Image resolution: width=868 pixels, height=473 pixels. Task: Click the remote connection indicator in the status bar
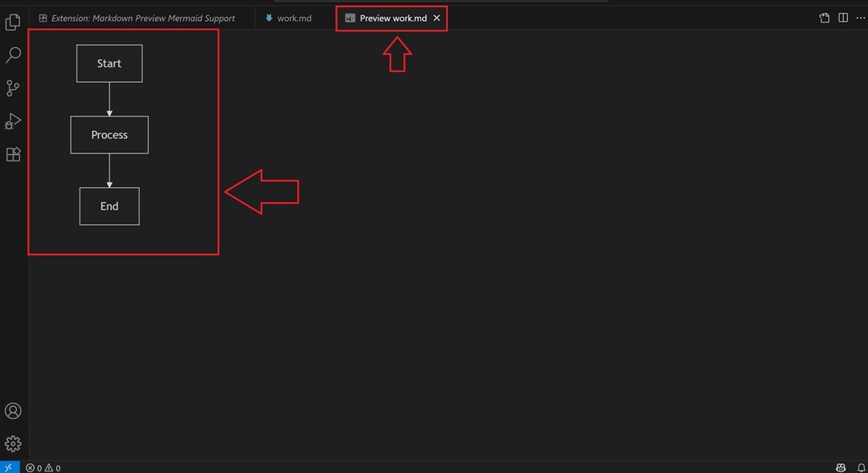click(x=8, y=467)
